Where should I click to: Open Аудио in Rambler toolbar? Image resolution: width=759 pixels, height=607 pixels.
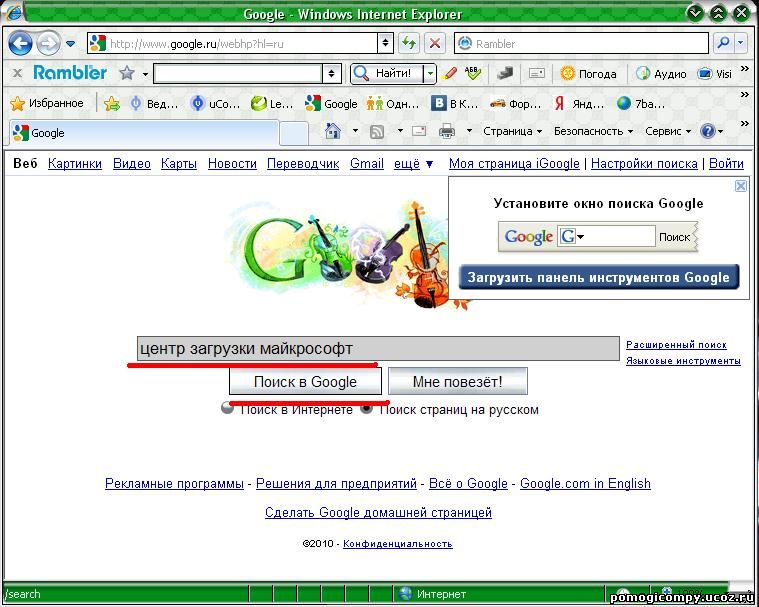point(661,74)
